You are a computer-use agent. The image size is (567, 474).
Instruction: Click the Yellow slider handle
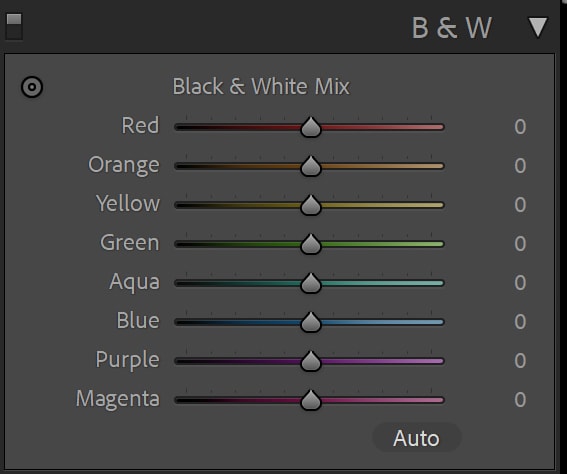pyautogui.click(x=311, y=205)
